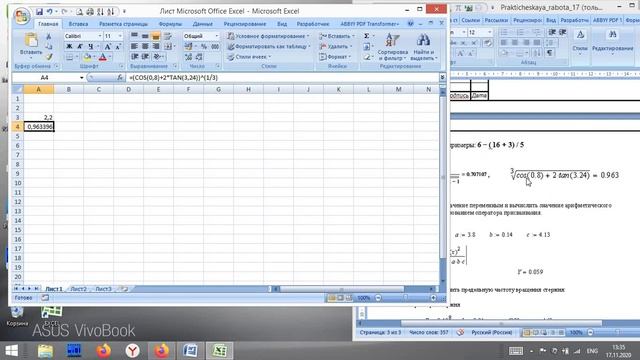
Task: Open the Yandex browser from the taskbar
Action: tap(133, 351)
